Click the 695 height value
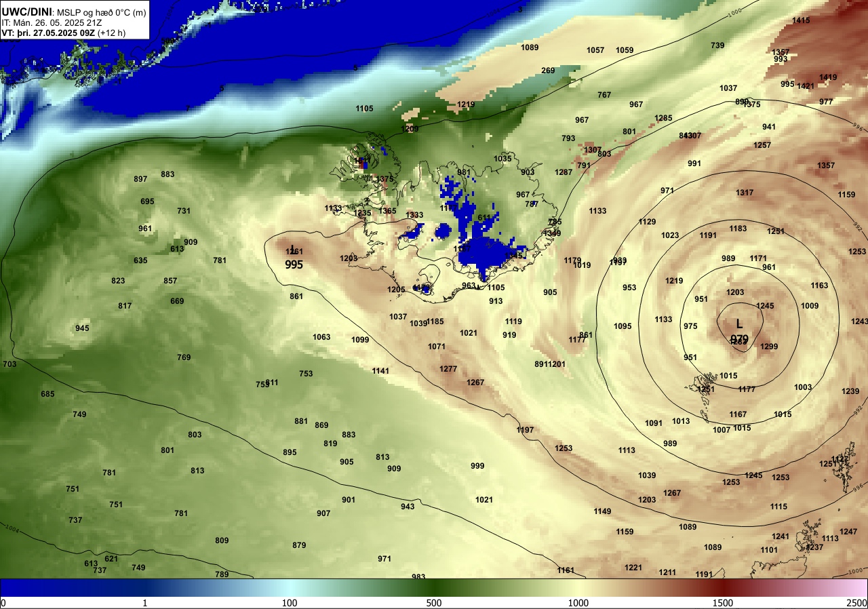This screenshot has height=609, width=868. 147,201
